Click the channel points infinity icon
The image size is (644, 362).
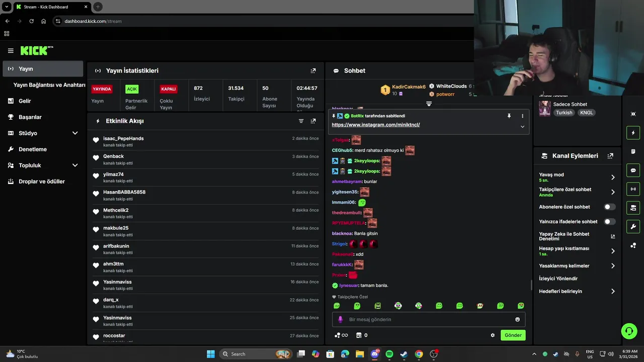point(341,335)
